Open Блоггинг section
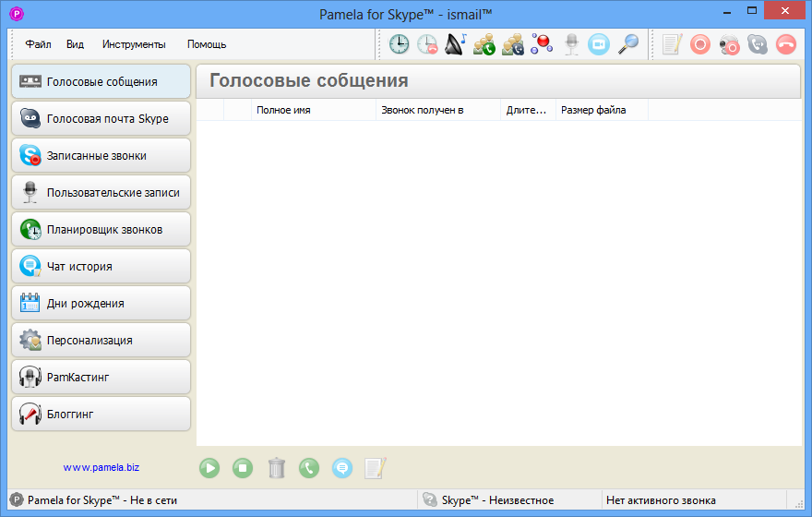This screenshot has height=517, width=812. pyautogui.click(x=101, y=414)
